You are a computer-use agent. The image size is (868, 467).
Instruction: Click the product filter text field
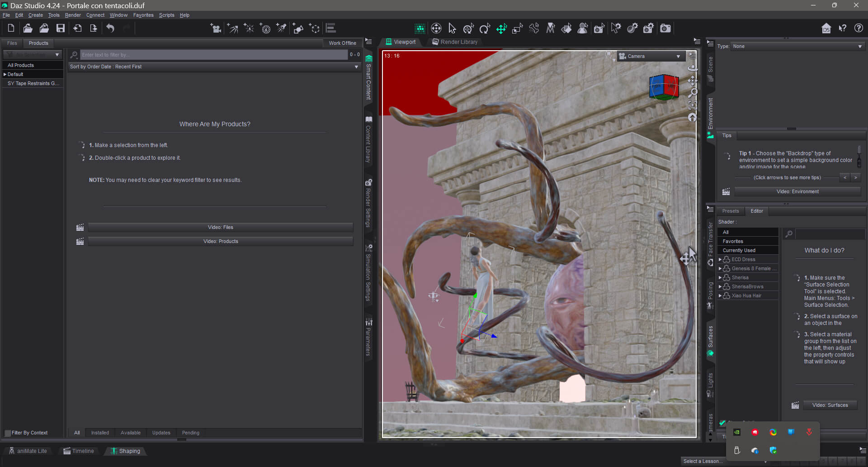214,55
